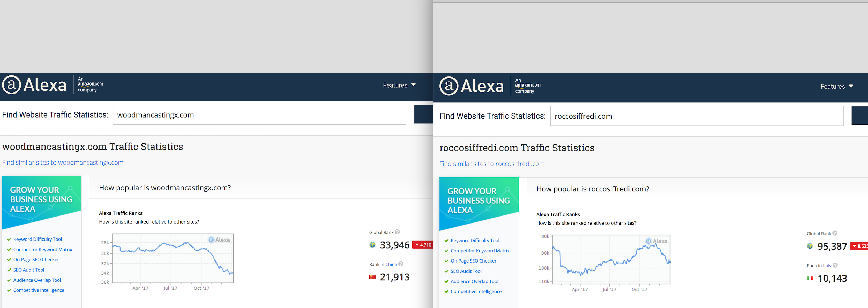Screen dimensions: 868x308
Task: Click search field containing woodmancastingx.com
Action: click(x=259, y=115)
